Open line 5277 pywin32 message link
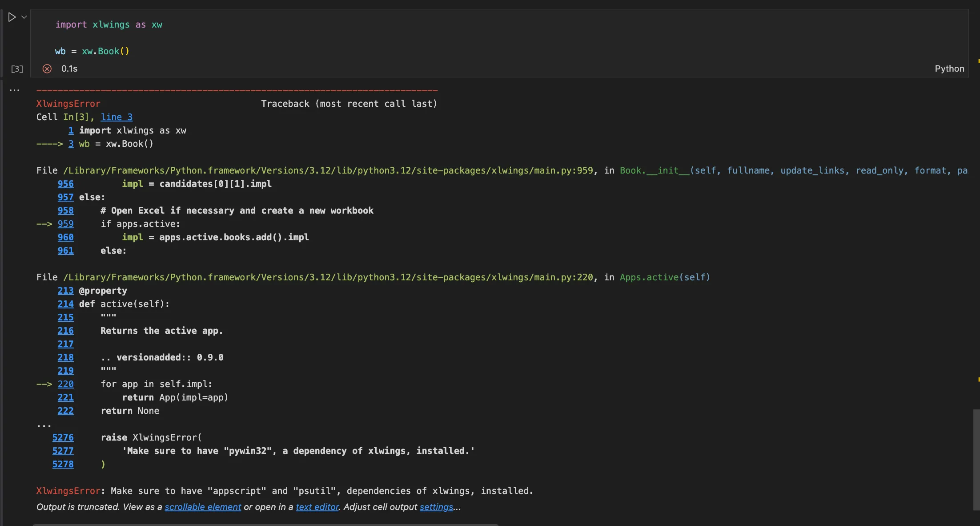The image size is (980, 526). tap(63, 451)
